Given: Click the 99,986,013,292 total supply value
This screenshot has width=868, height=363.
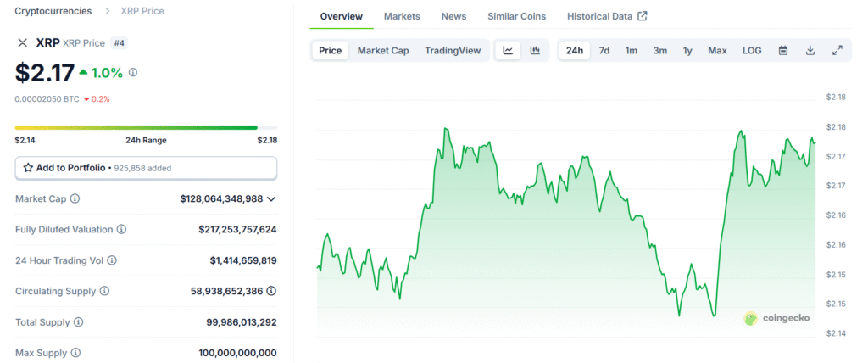Looking at the screenshot, I should tap(242, 322).
